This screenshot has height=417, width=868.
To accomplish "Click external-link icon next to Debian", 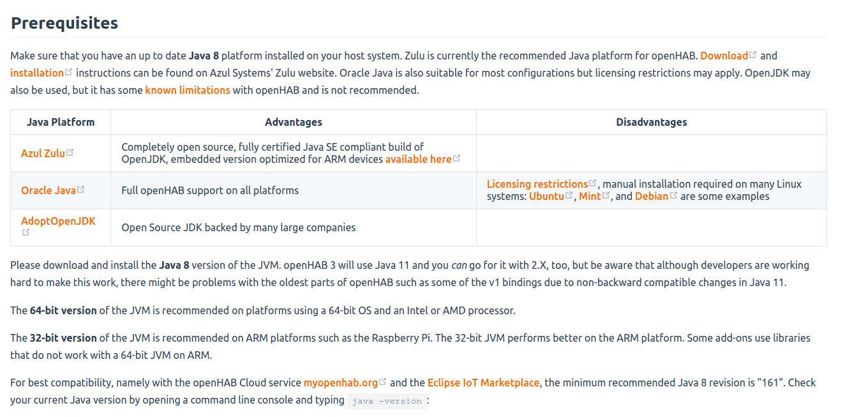I will (x=673, y=195).
